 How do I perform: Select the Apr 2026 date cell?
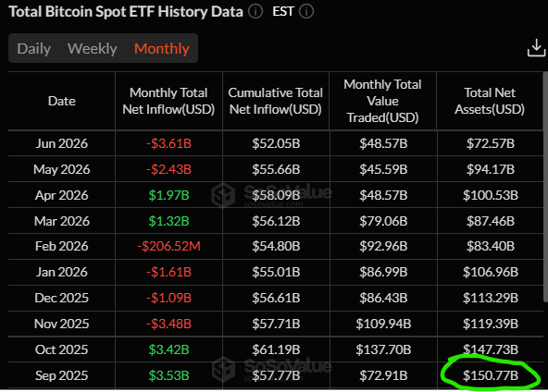tap(62, 195)
